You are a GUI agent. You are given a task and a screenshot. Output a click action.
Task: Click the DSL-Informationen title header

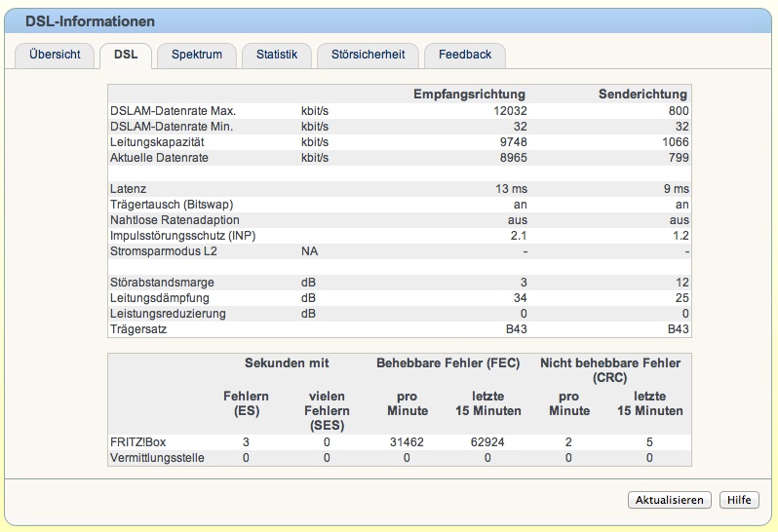tap(90, 21)
